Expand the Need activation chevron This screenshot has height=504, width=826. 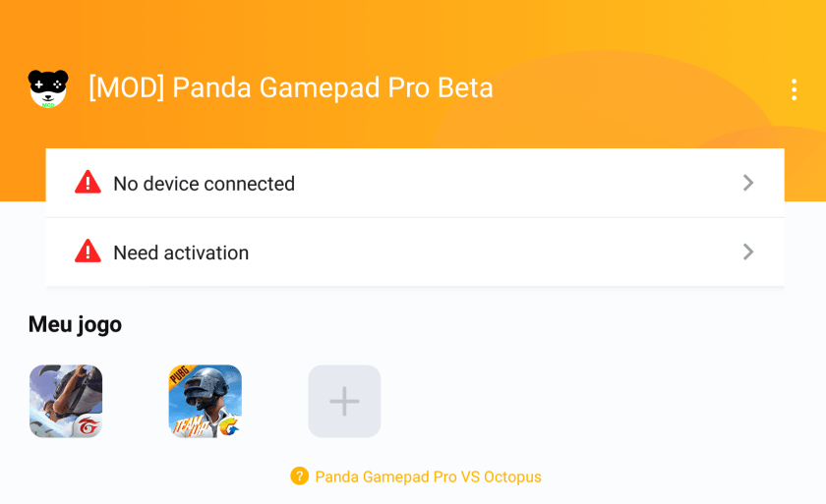pyautogui.click(x=748, y=252)
